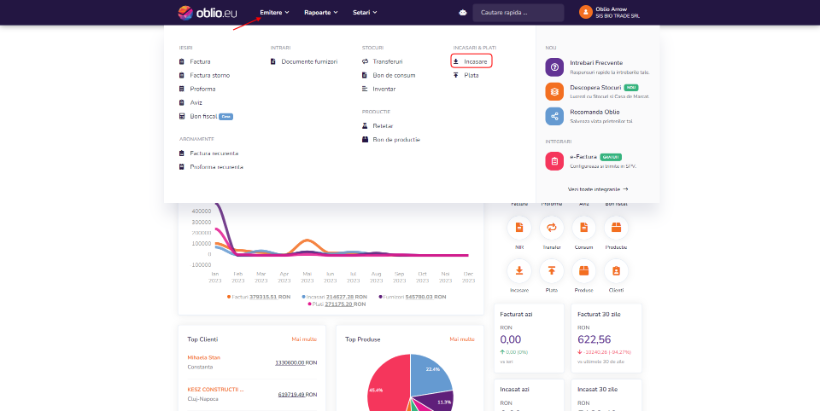Select Incasare from the Emitere menu
This screenshot has height=411, width=820.
(x=474, y=62)
